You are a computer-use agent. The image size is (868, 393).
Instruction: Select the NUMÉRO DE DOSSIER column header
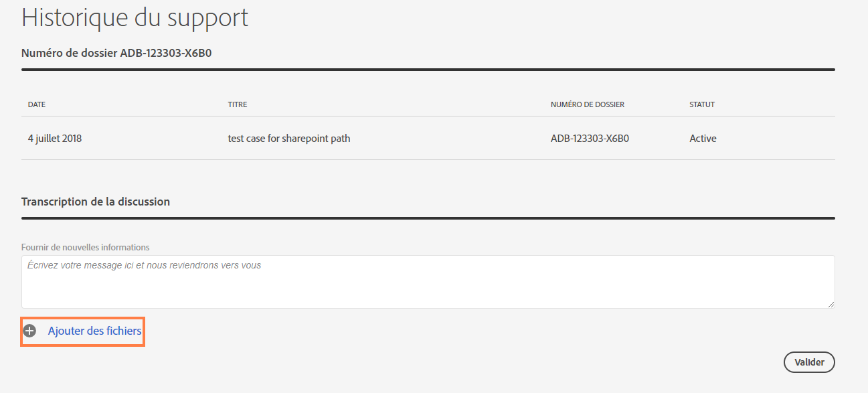587,105
